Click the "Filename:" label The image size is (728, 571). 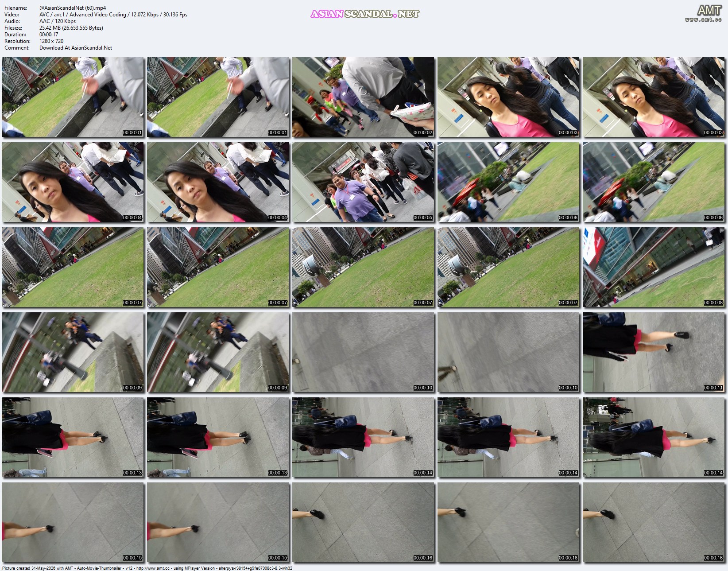point(15,8)
